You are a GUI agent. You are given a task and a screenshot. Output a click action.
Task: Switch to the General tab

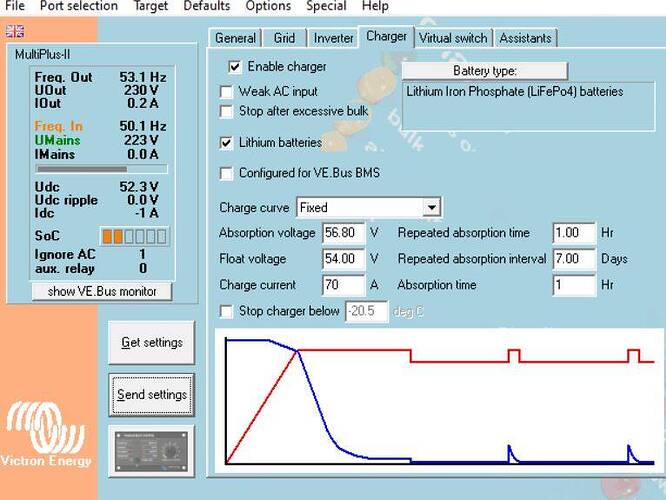coord(235,38)
